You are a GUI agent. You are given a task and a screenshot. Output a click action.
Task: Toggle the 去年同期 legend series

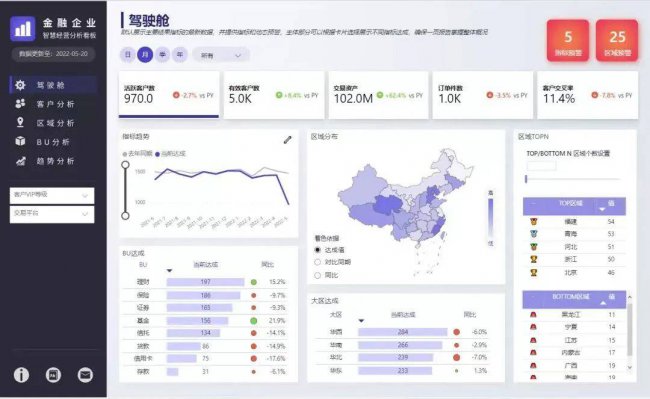pyautogui.click(x=138, y=154)
